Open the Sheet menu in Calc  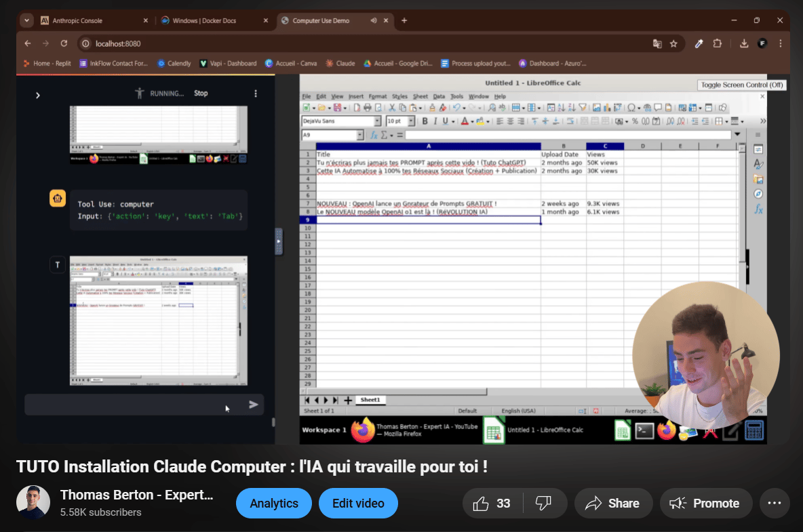pos(420,96)
